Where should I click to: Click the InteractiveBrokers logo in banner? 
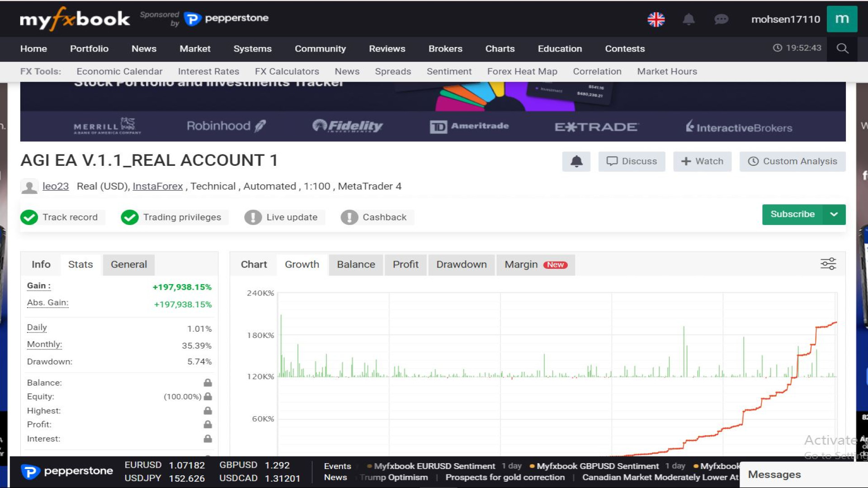[739, 127]
